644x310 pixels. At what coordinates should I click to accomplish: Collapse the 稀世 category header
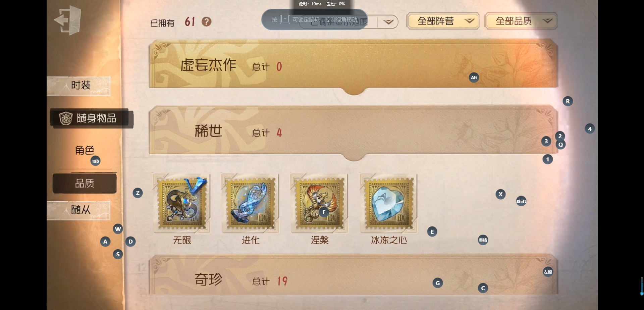tap(354, 132)
